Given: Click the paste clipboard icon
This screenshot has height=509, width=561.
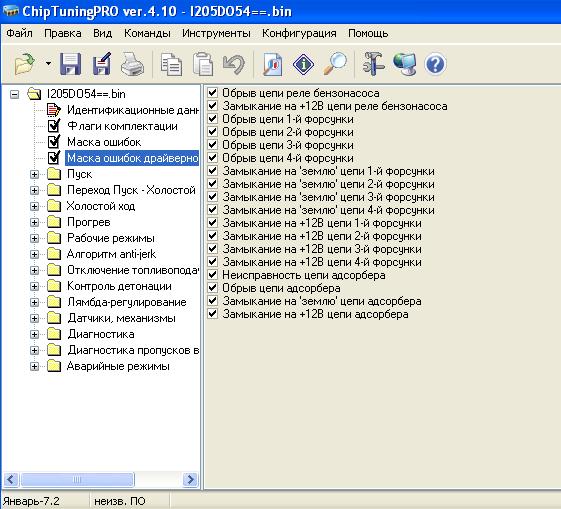Looking at the screenshot, I should pyautogui.click(x=203, y=64).
